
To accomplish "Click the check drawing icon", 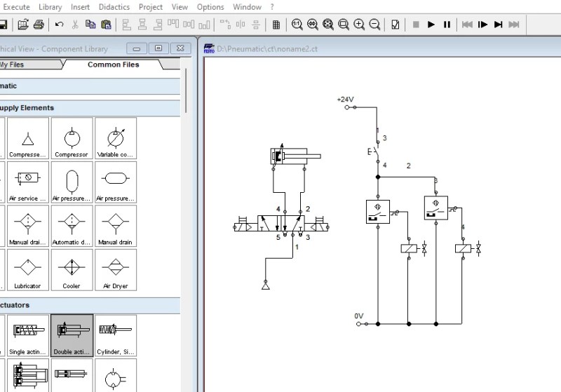I will point(396,25).
